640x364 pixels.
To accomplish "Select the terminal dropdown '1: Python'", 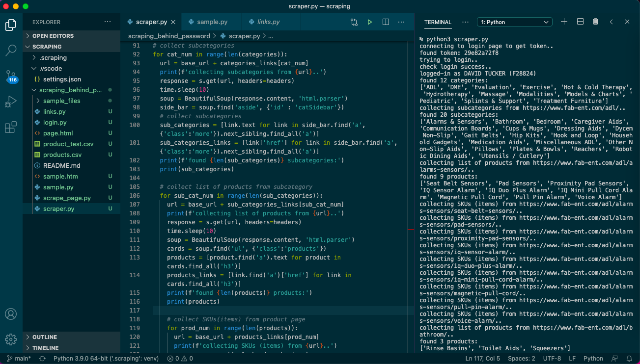I will pyautogui.click(x=515, y=22).
